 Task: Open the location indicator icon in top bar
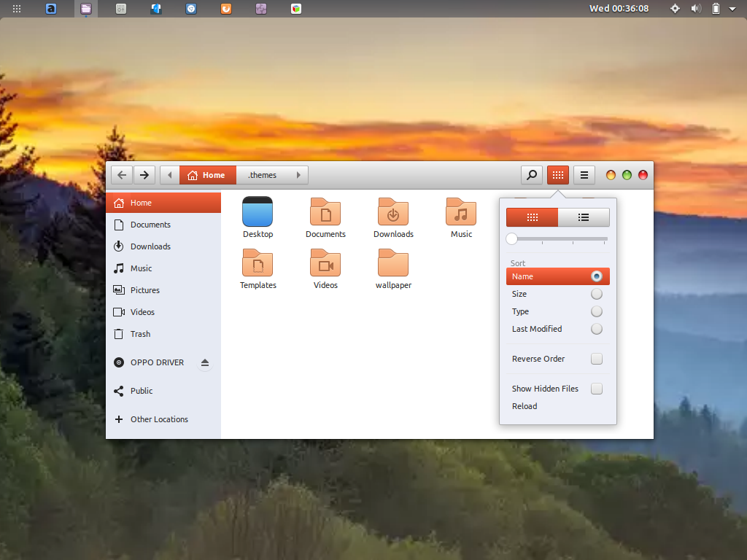pos(675,9)
